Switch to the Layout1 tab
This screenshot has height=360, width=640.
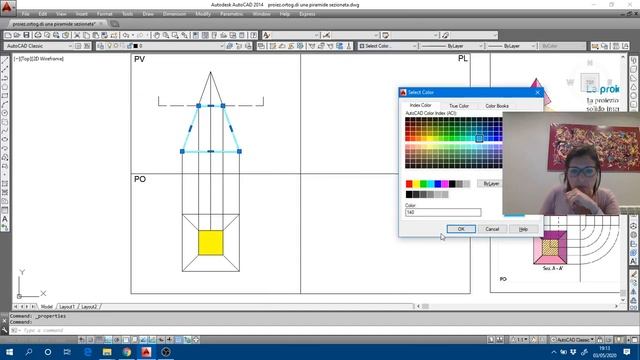(x=67, y=307)
